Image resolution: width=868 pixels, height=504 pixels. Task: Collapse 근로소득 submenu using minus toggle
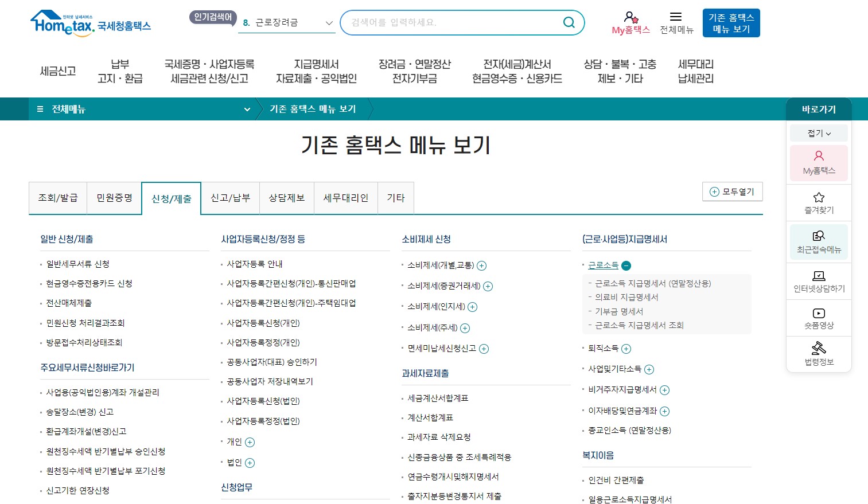pos(626,265)
